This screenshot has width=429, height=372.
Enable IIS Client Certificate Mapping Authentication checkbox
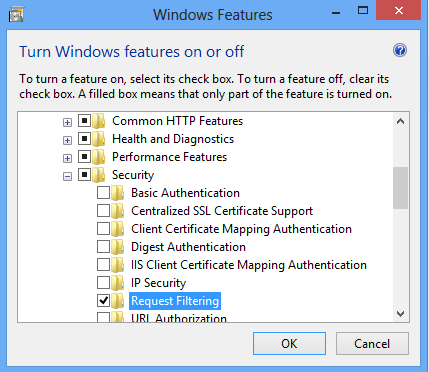[103, 265]
